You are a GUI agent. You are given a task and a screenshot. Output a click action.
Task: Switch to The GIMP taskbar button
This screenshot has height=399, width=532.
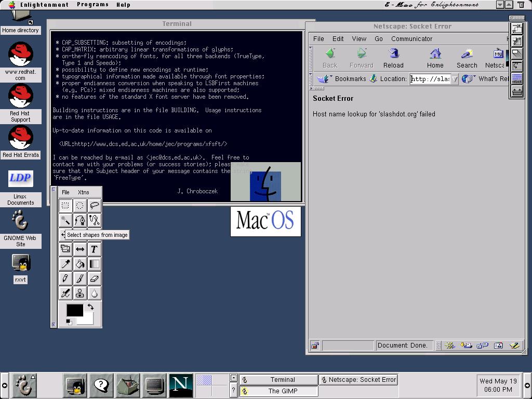pos(279,391)
